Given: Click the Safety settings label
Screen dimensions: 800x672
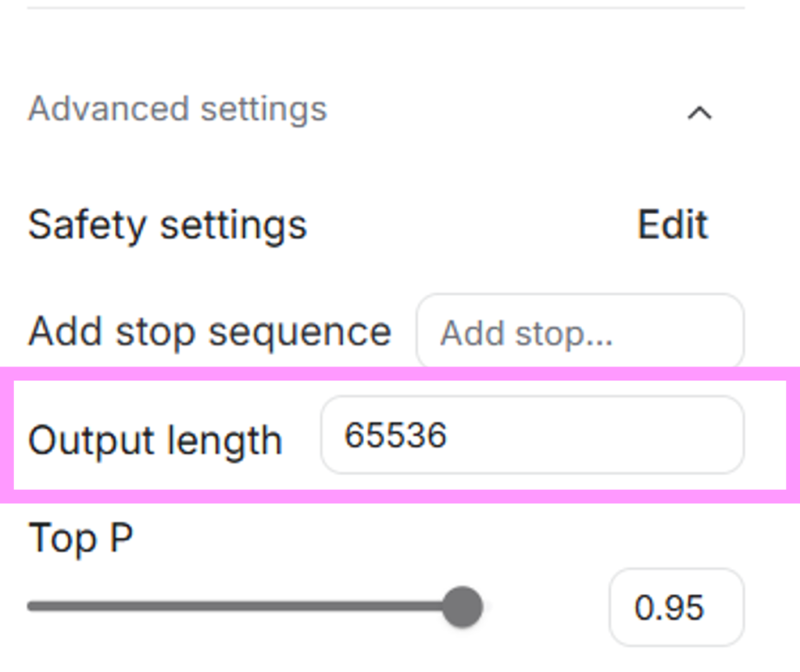Looking at the screenshot, I should (167, 225).
